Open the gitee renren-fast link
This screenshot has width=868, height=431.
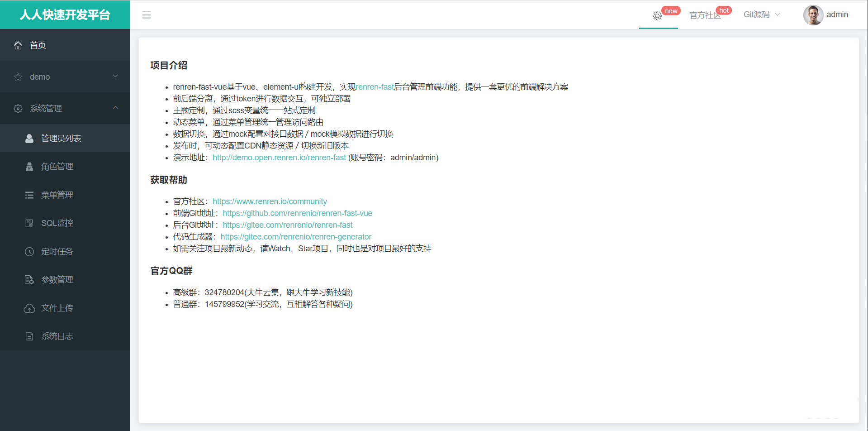288,225
